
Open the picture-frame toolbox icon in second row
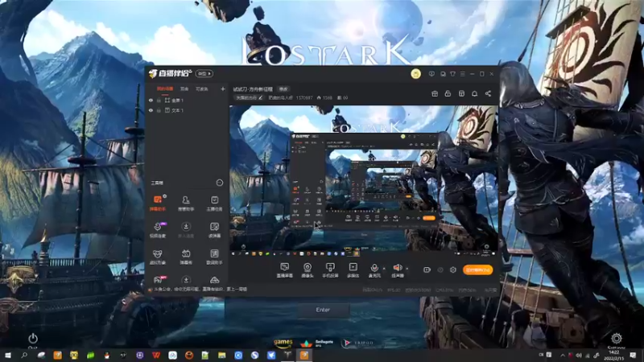pos(214,230)
